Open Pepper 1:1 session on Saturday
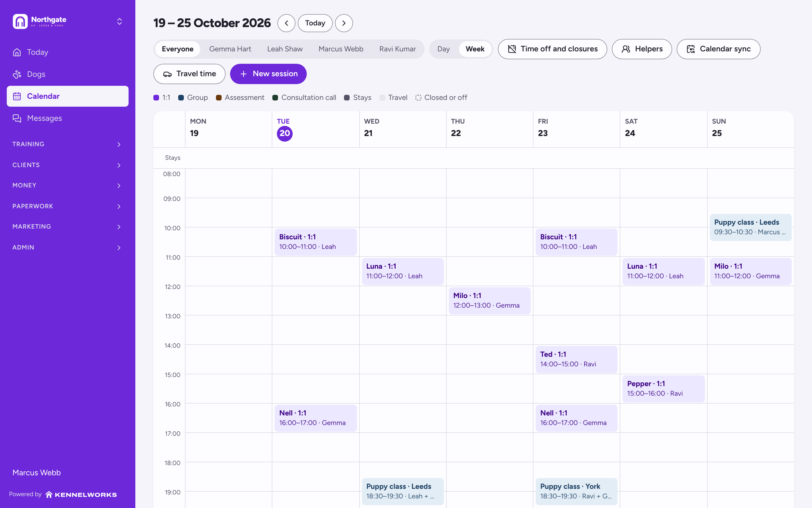 click(x=663, y=389)
